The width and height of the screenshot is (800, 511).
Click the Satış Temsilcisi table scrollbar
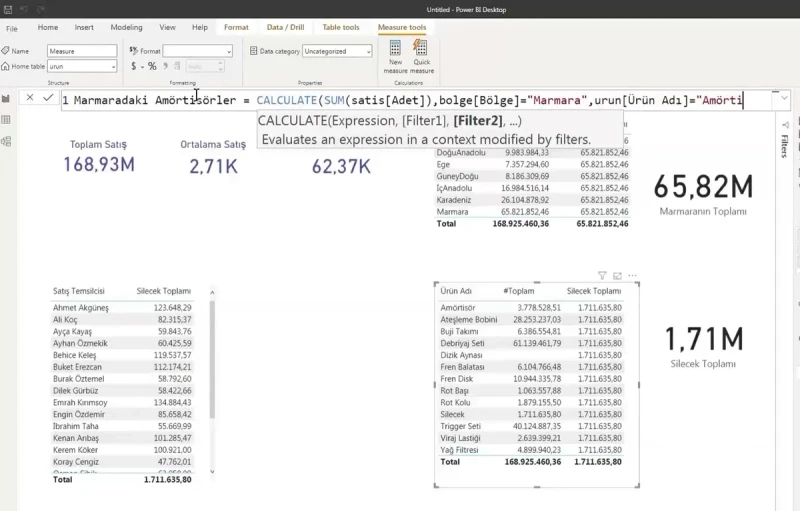(x=212, y=360)
